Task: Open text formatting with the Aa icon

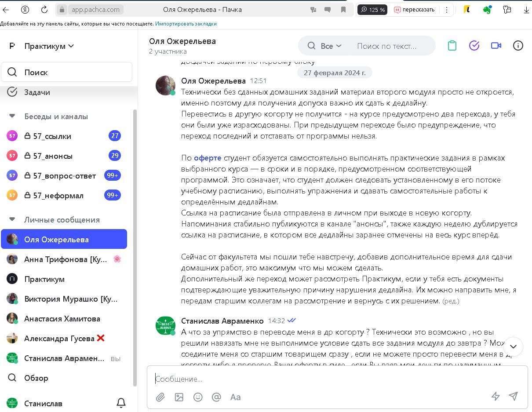Action: (x=235, y=397)
